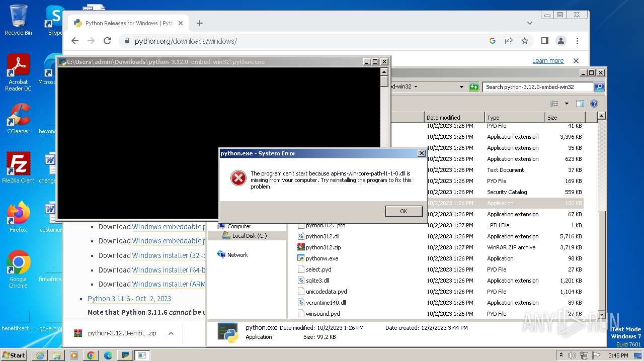Expand the embed-win32 breadcrumb arrow

(416, 87)
